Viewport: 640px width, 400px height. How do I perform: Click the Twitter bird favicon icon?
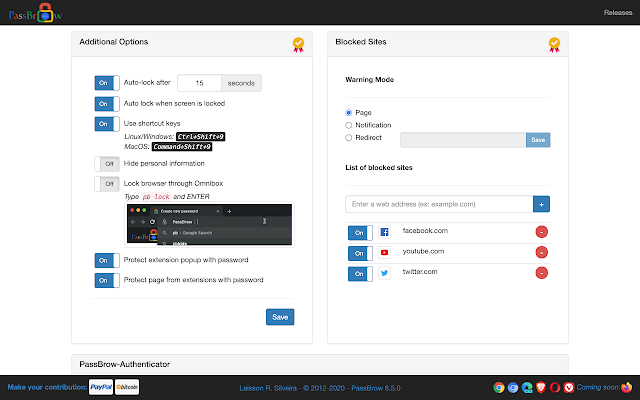384,273
